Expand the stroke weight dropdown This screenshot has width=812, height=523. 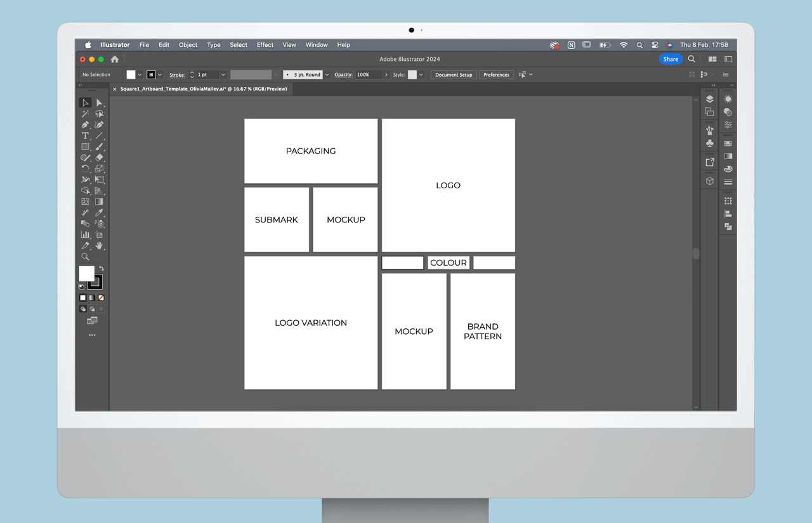[223, 75]
